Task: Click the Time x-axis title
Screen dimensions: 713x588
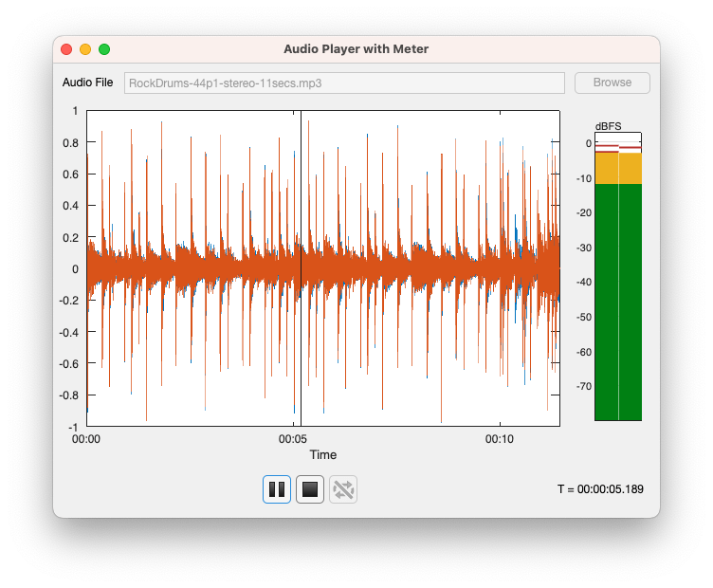Action: [322, 455]
